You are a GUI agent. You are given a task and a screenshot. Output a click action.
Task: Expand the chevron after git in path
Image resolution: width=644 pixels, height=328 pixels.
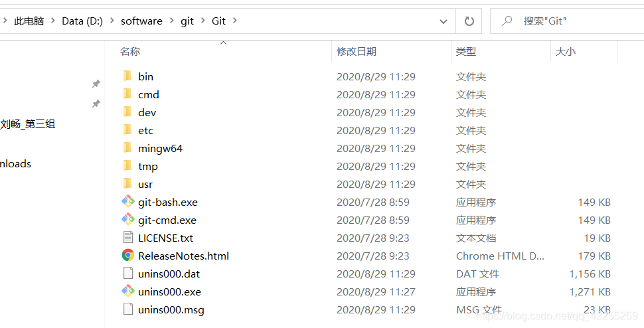pyautogui.click(x=203, y=21)
